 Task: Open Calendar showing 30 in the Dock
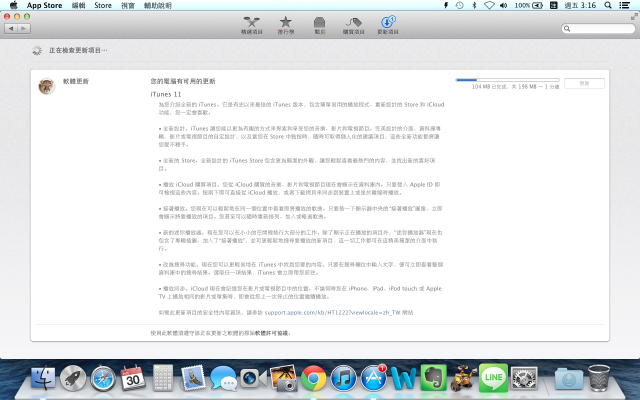point(133,378)
